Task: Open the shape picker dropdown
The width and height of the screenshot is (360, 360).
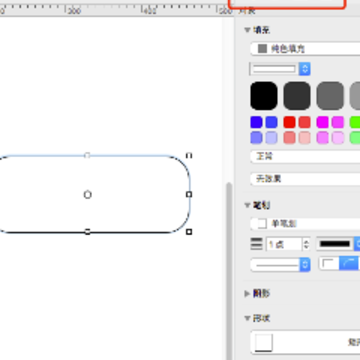Action: [305, 342]
